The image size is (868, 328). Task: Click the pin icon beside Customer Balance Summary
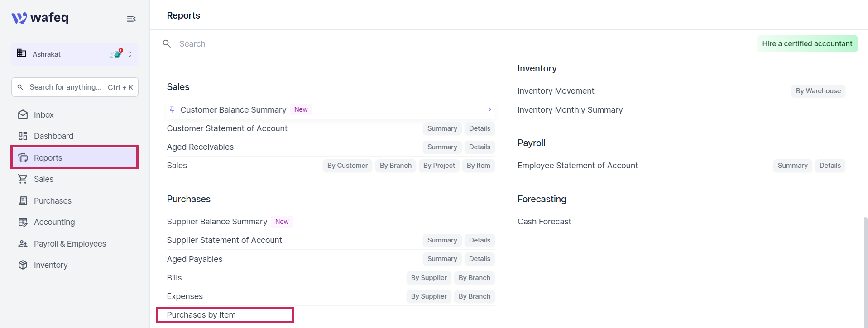point(172,109)
